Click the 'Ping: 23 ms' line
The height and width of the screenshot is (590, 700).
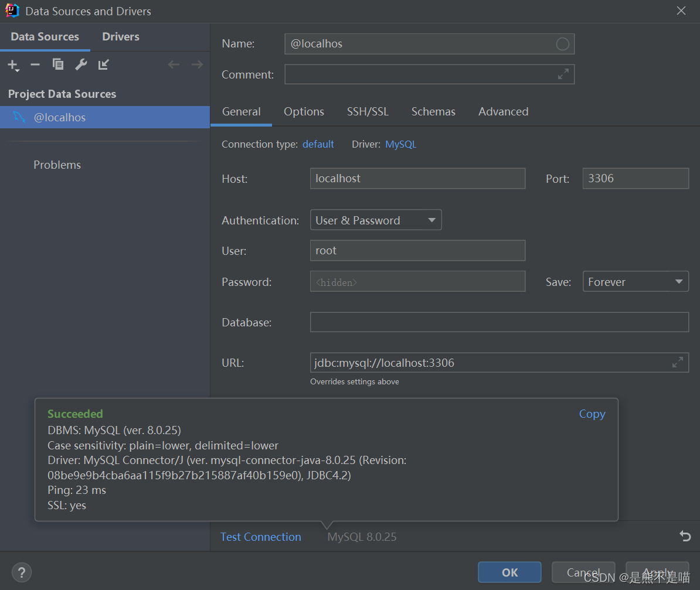[x=77, y=490]
